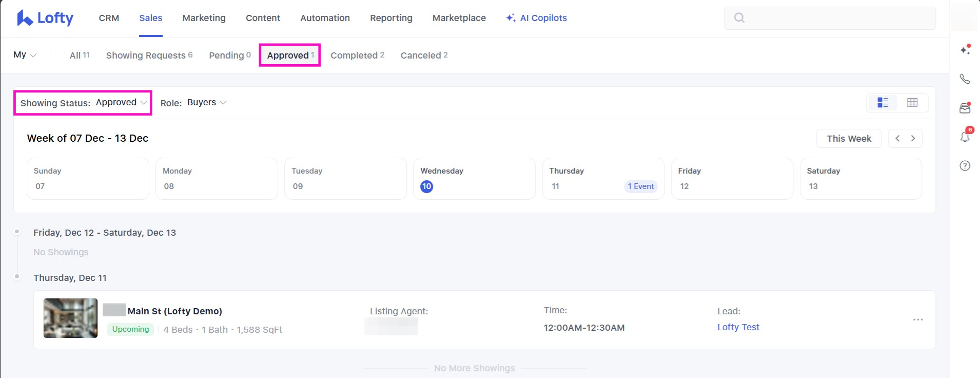
Task: Click the Lofty logo
Action: pos(45,18)
